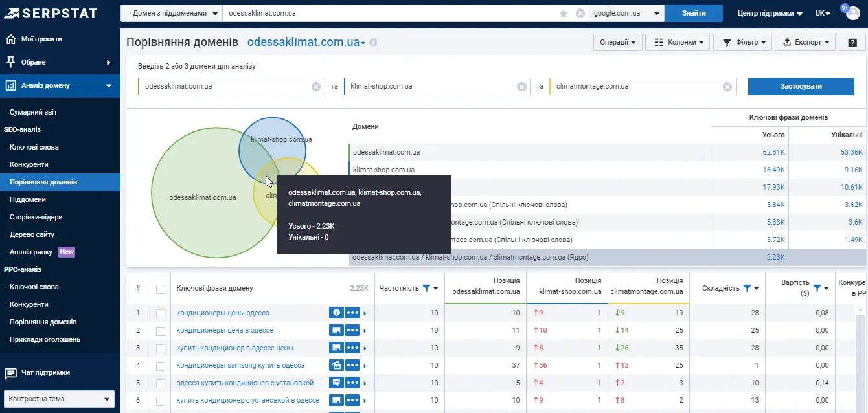Open the 16.49K total keywords link
The width and height of the screenshot is (868, 413).
tap(773, 170)
